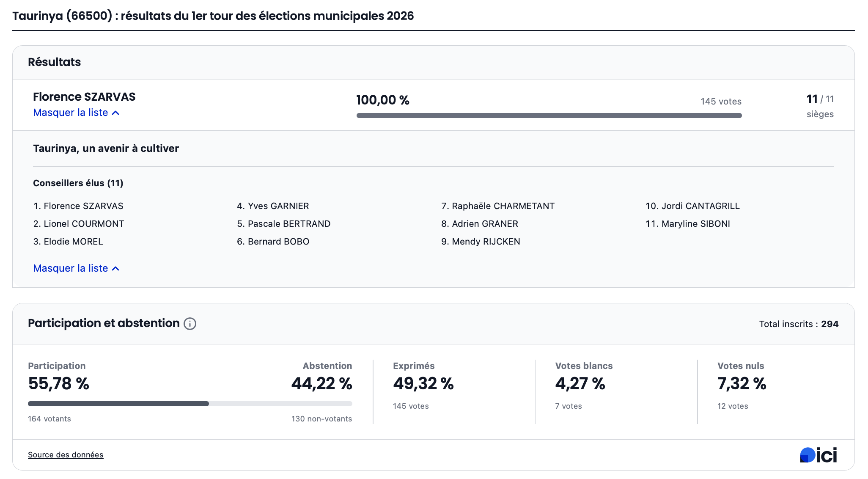Click the Total inscrits 294 label
The height and width of the screenshot is (479, 868).
pos(799,324)
